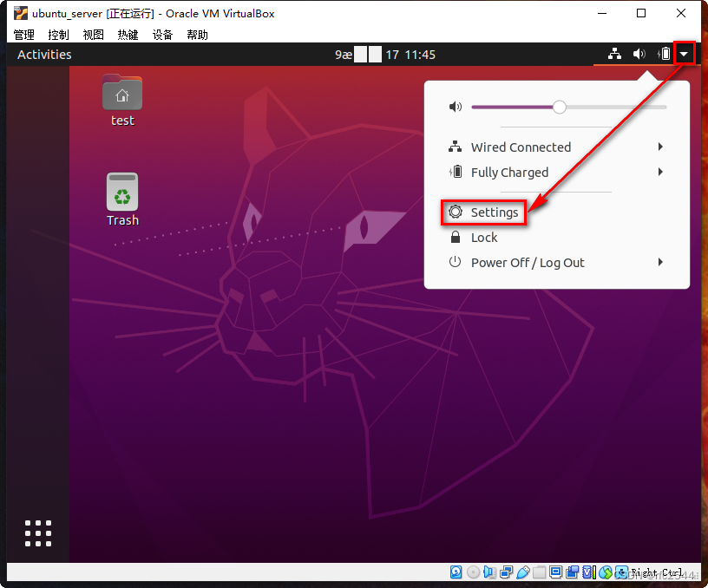
Task: Open the hard disk activity indicator
Action: 456,572
